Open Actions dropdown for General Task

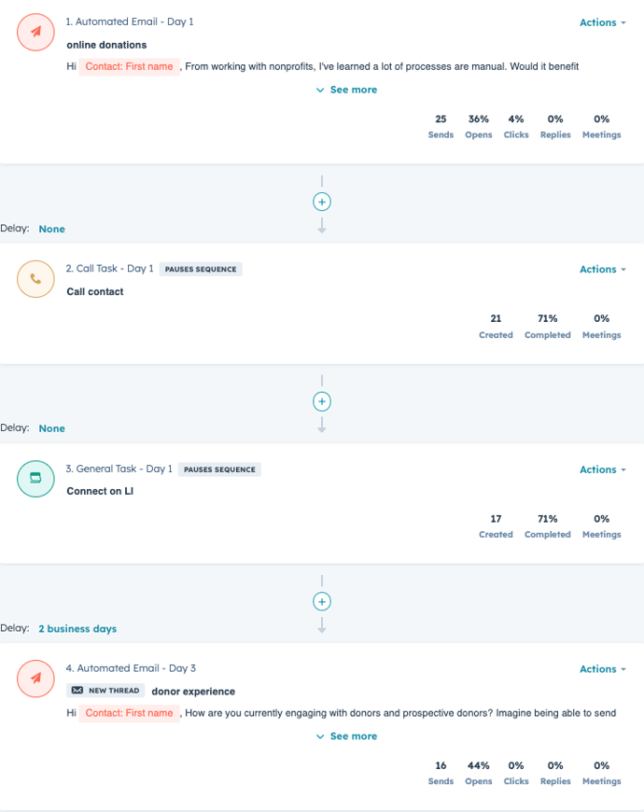[603, 469]
